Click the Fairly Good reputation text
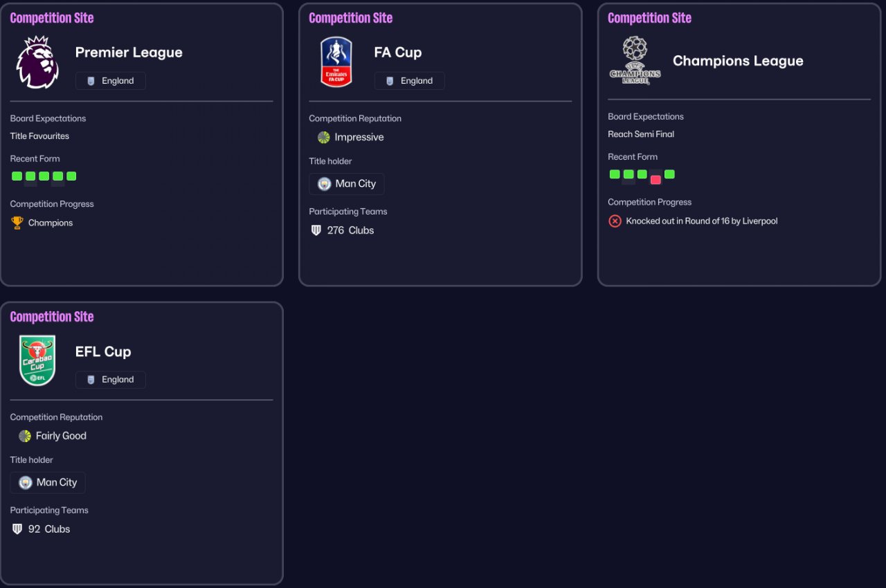Viewport: 886px width, 588px height. 61,436
